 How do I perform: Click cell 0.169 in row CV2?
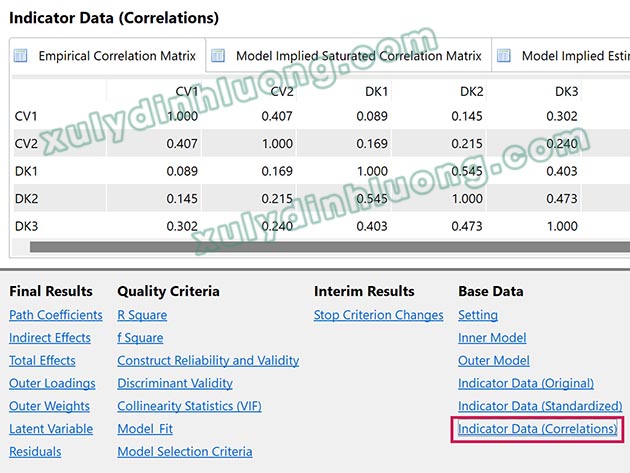pyautogui.click(x=372, y=143)
